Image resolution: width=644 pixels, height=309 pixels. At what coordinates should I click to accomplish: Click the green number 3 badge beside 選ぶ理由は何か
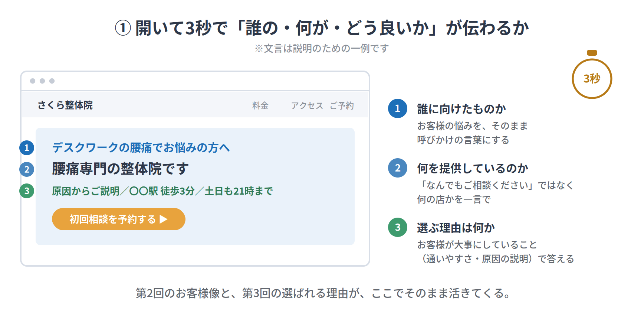click(x=398, y=227)
